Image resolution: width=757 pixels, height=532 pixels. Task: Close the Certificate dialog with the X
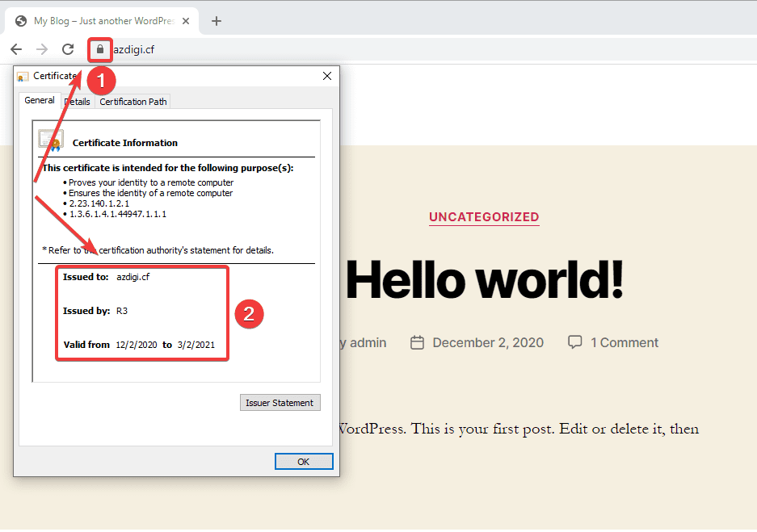coord(326,76)
